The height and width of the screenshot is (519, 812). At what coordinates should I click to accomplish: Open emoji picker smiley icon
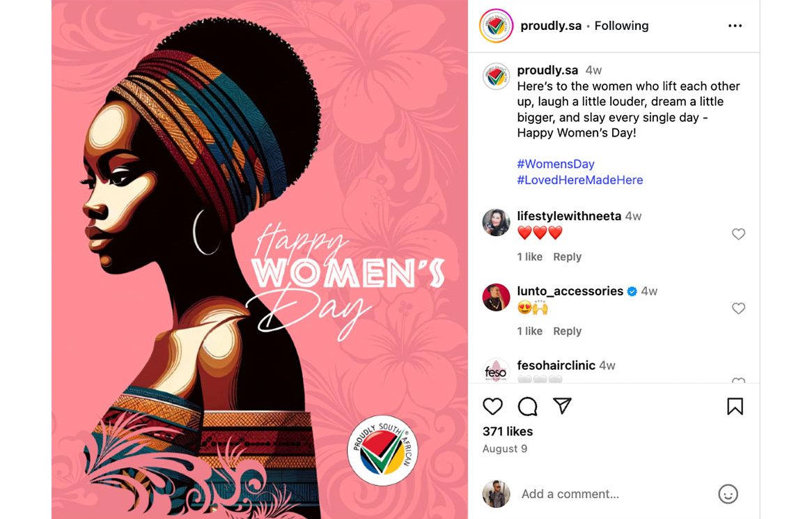(x=728, y=494)
